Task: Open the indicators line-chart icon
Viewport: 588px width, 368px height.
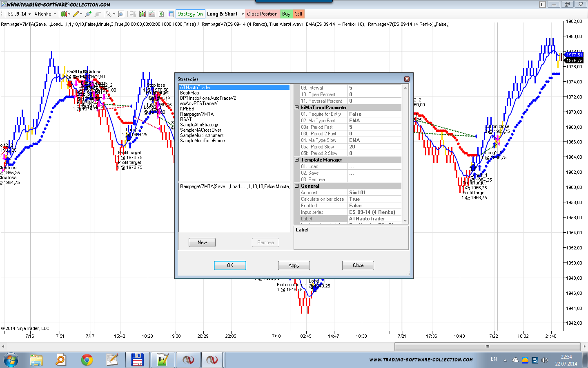Action: pyautogui.click(x=151, y=14)
